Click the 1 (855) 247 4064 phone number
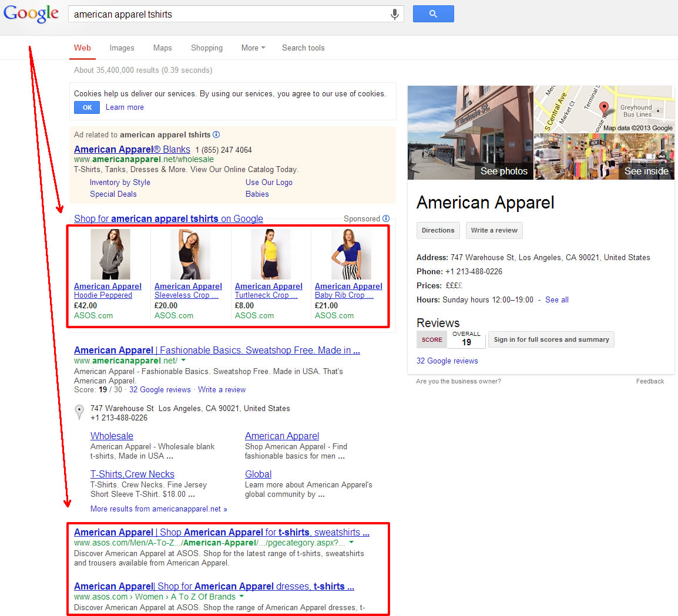The height and width of the screenshot is (616, 678). point(223,150)
